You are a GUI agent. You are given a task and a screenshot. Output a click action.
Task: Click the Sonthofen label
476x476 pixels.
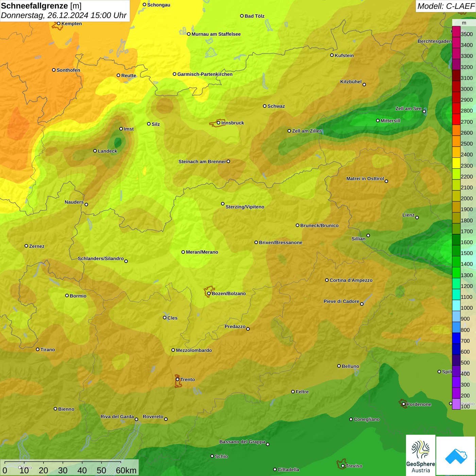68,70
